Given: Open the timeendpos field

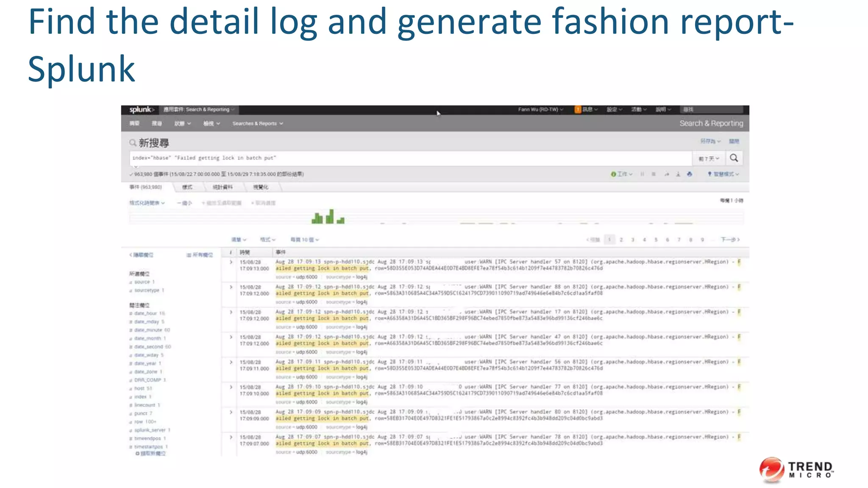Looking at the screenshot, I should (x=147, y=438).
